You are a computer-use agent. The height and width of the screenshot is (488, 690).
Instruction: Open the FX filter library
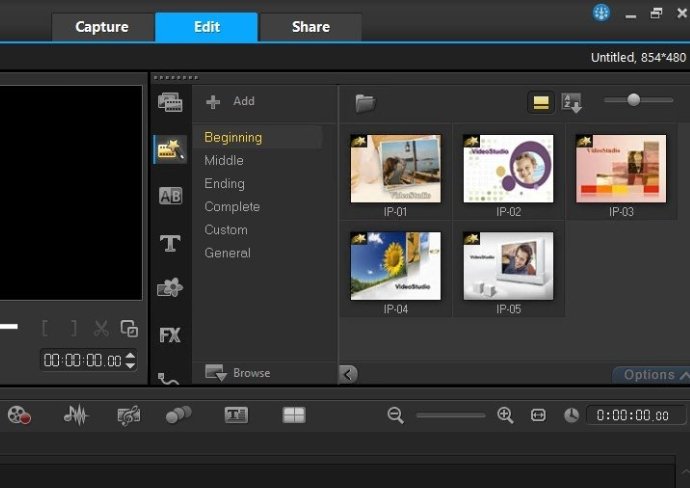170,335
